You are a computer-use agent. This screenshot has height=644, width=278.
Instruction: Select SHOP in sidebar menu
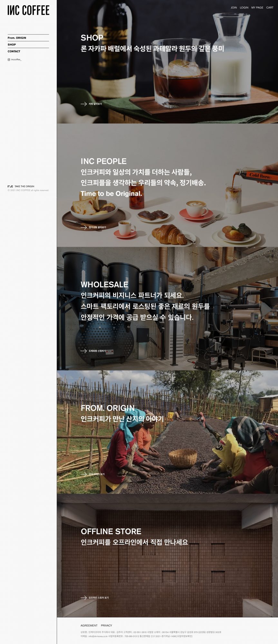pos(12,45)
